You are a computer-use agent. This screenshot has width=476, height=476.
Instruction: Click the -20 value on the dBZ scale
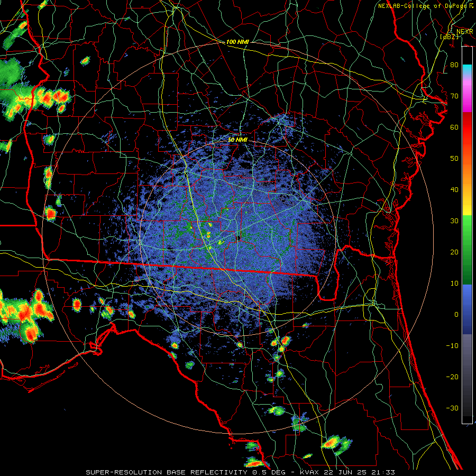click(x=452, y=377)
